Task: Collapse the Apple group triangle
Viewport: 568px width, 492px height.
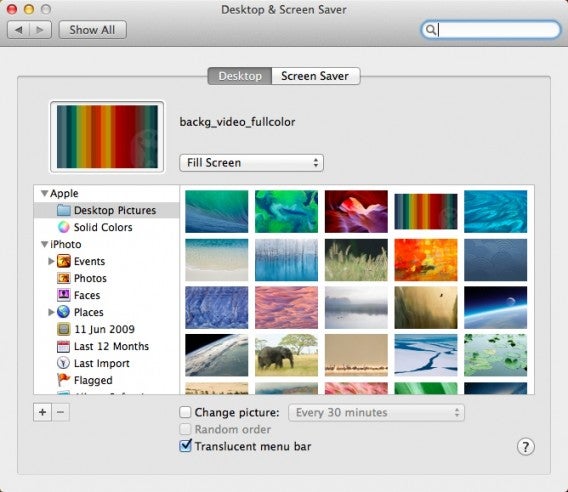Action: [x=44, y=193]
